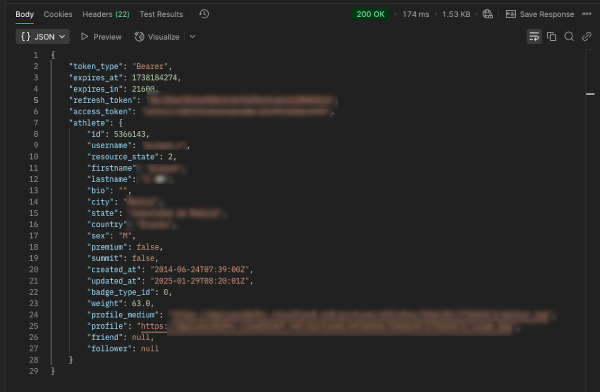Click the link chain icon
The image size is (600, 392).
pyautogui.click(x=586, y=37)
